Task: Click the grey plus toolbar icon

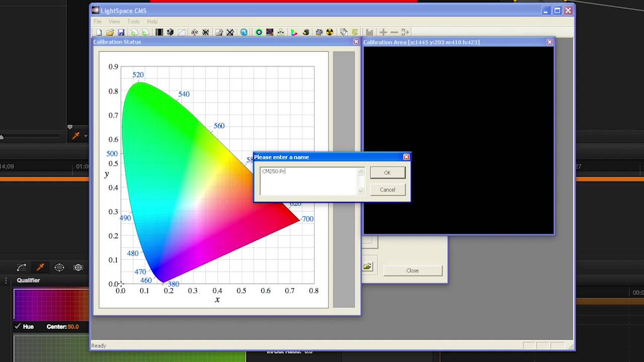Action: coord(383,32)
